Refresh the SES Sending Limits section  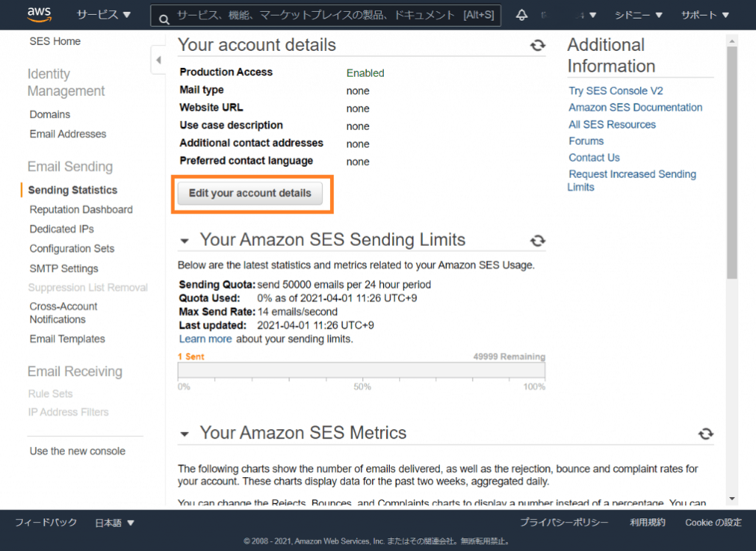537,240
